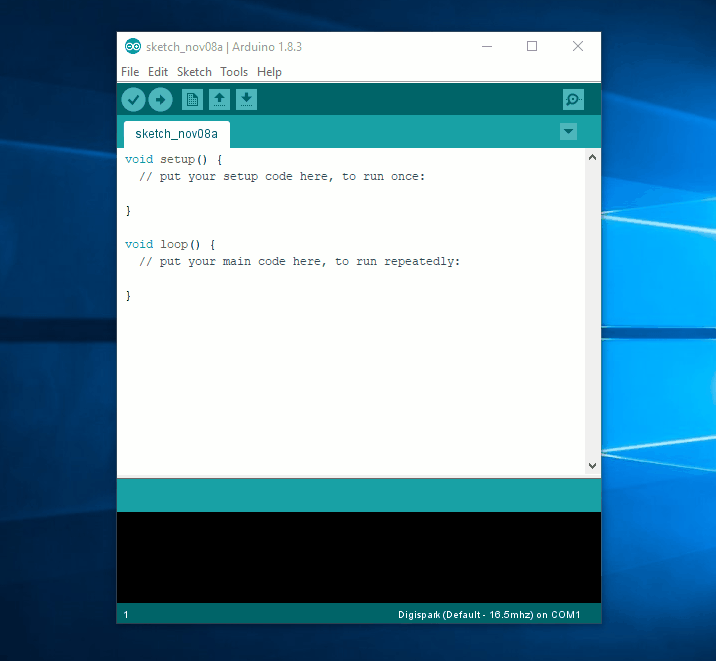
Task: Open the File menu
Action: 130,72
